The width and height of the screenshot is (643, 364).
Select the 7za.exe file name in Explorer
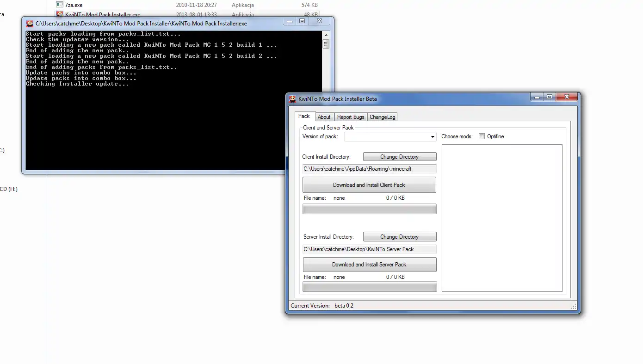(x=74, y=5)
